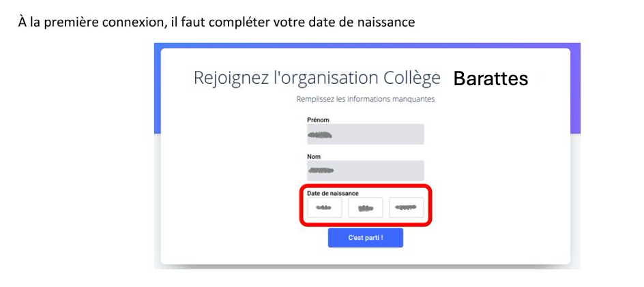Click empty white card area beside the button

[x=484, y=238]
